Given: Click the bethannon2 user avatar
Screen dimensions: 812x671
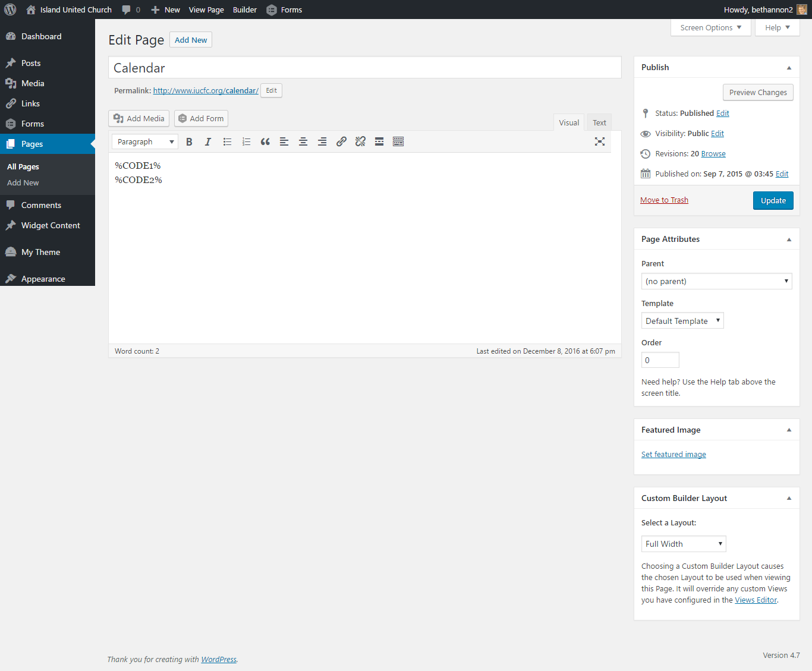Looking at the screenshot, I should pos(802,10).
